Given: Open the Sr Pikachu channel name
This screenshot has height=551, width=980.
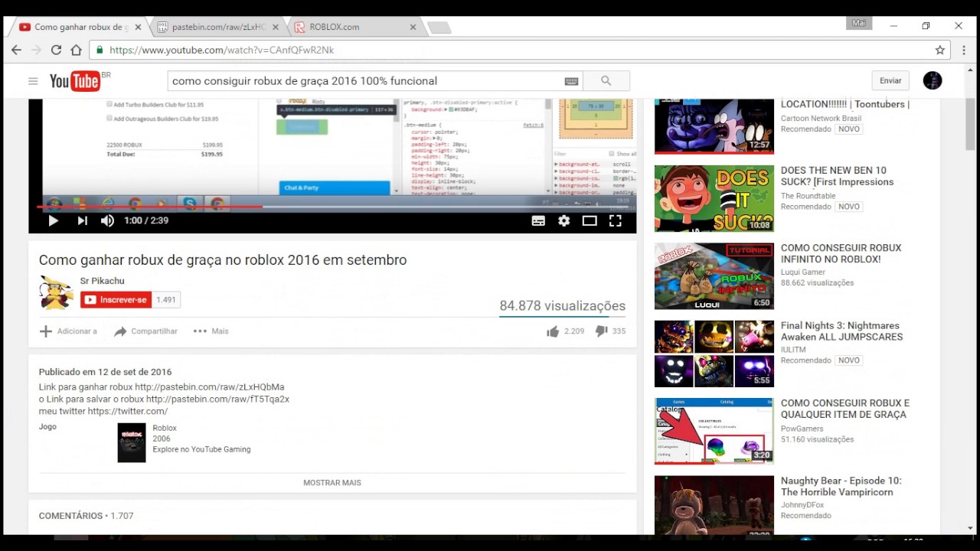Looking at the screenshot, I should pos(102,281).
